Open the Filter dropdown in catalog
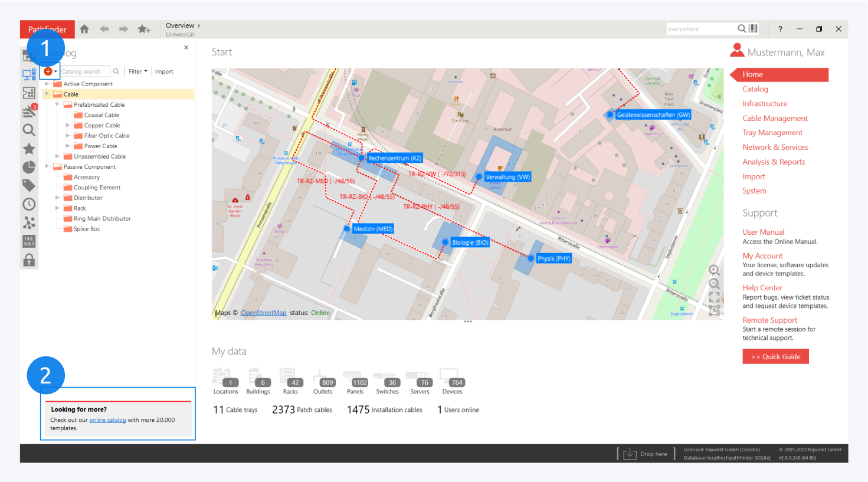The height and width of the screenshot is (482, 868). 137,71
